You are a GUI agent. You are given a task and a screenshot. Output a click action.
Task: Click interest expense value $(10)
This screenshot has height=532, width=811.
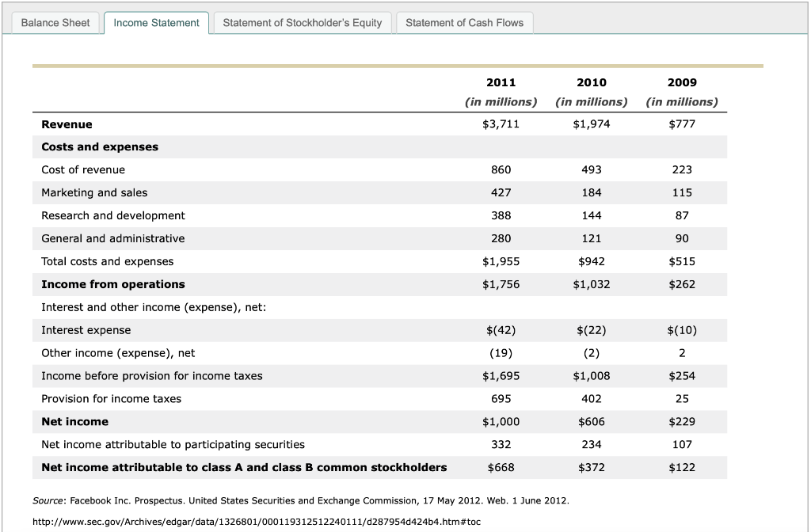(682, 330)
